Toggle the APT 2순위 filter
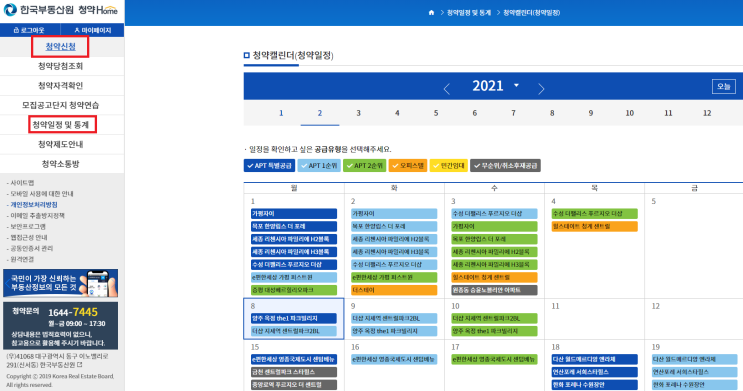The height and width of the screenshot is (391, 743). (365, 165)
